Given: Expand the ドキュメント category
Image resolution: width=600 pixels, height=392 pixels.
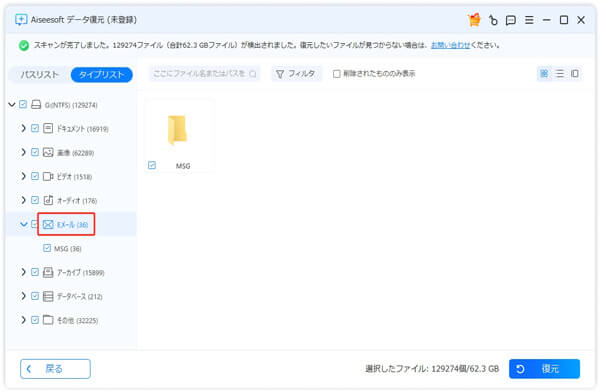Looking at the screenshot, I should tap(23, 128).
